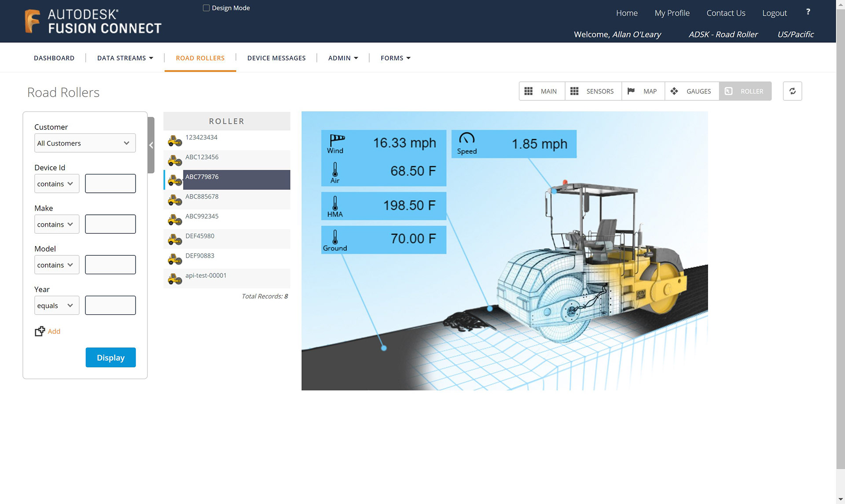Expand the Data Streams menu

click(125, 58)
